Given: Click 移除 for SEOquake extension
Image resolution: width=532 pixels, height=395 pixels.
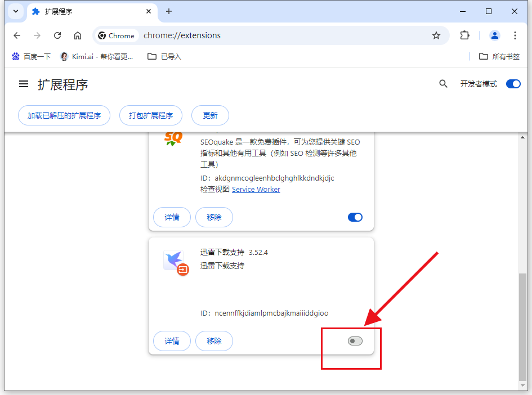Looking at the screenshot, I should tap(214, 217).
